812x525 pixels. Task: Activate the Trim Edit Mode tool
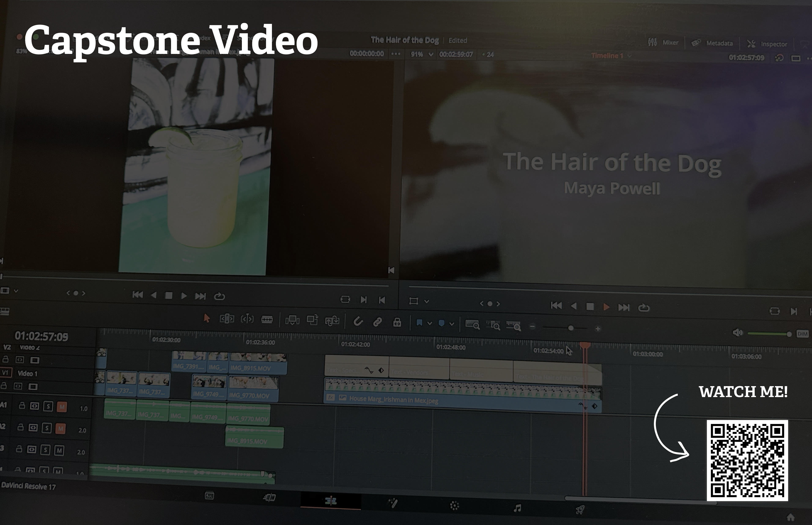(x=227, y=319)
